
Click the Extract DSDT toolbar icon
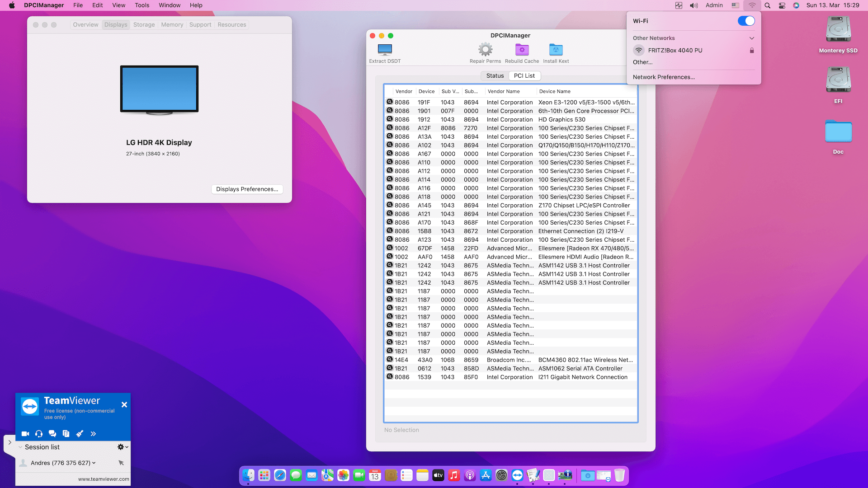click(x=385, y=49)
